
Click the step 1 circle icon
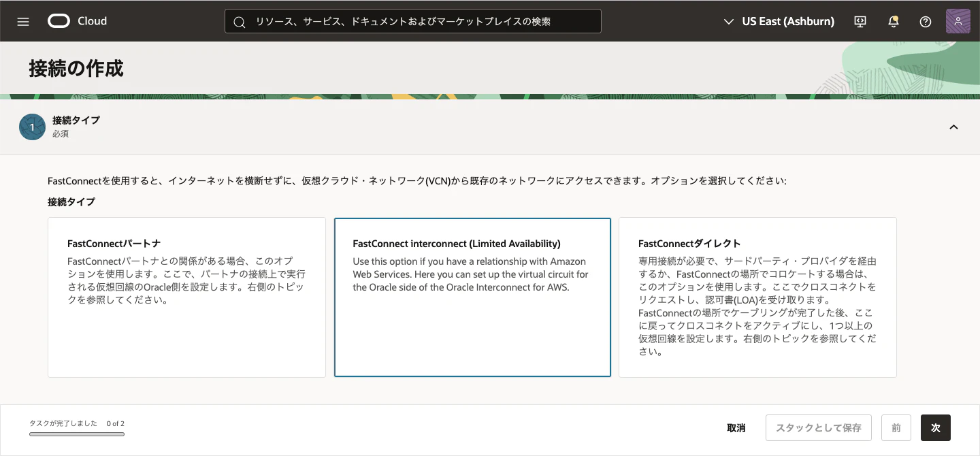pyautogui.click(x=32, y=127)
